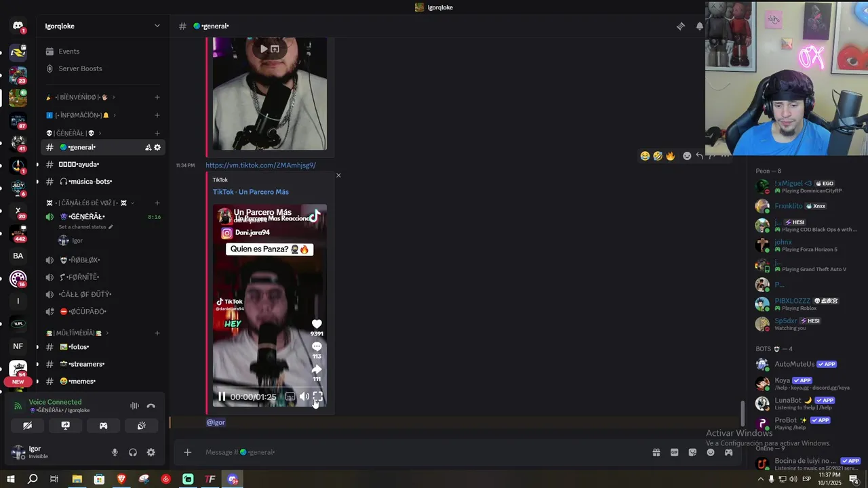Create channel in INFORMACION category

click(157, 115)
